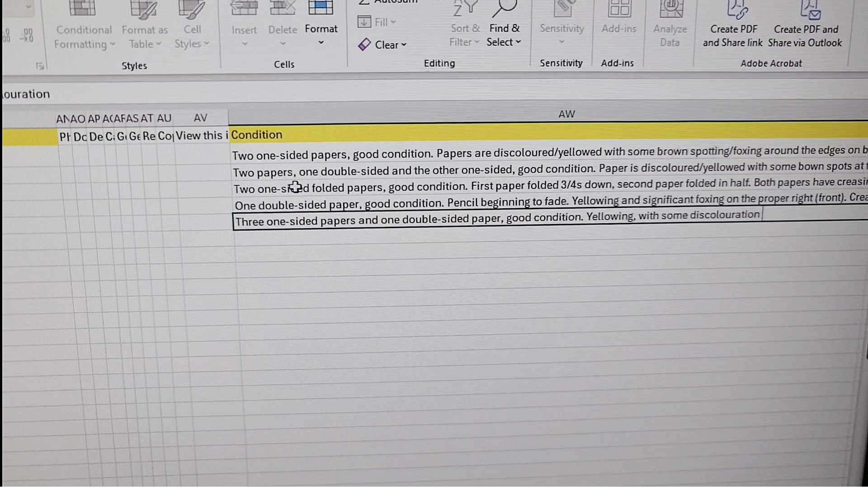This screenshot has height=488, width=868.
Task: Click Create PDF and Share link
Action: pyautogui.click(x=733, y=35)
